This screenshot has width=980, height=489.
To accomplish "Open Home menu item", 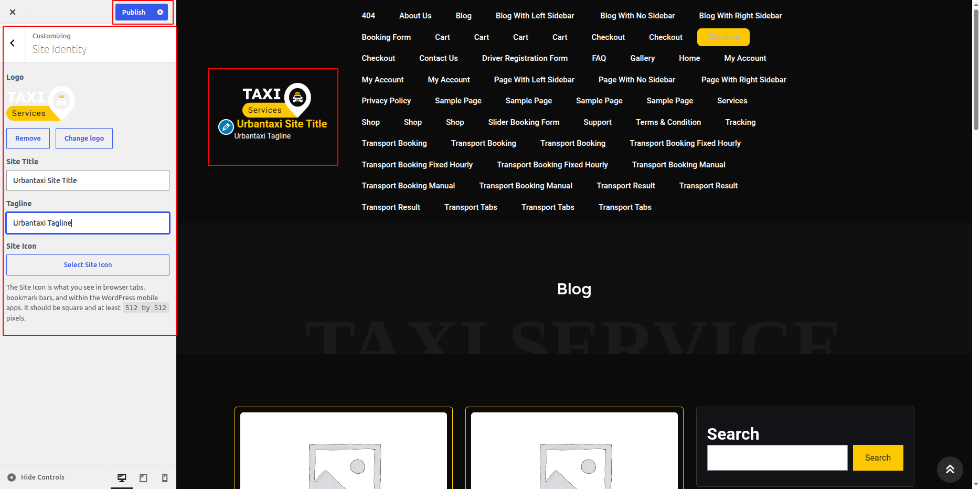I will click(689, 58).
